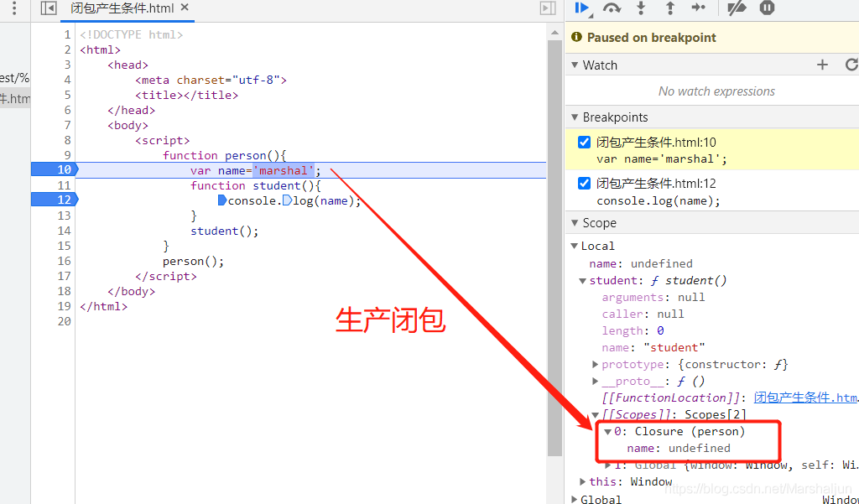Step out of current function
859x504 pixels.
point(670,8)
